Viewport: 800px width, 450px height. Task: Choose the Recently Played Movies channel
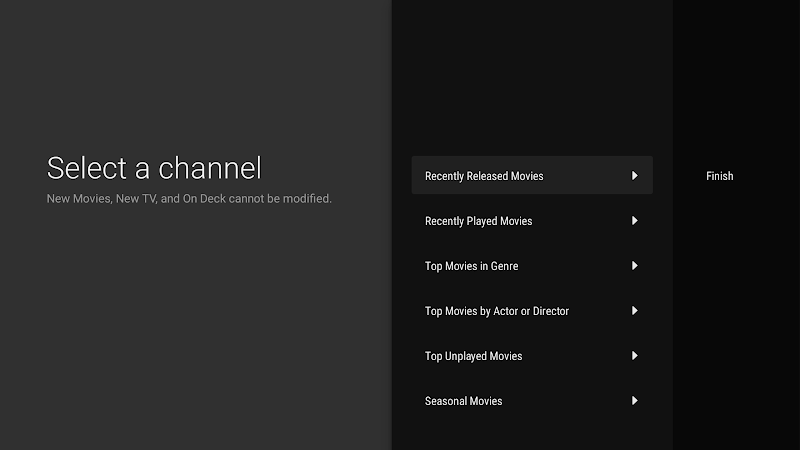478,221
